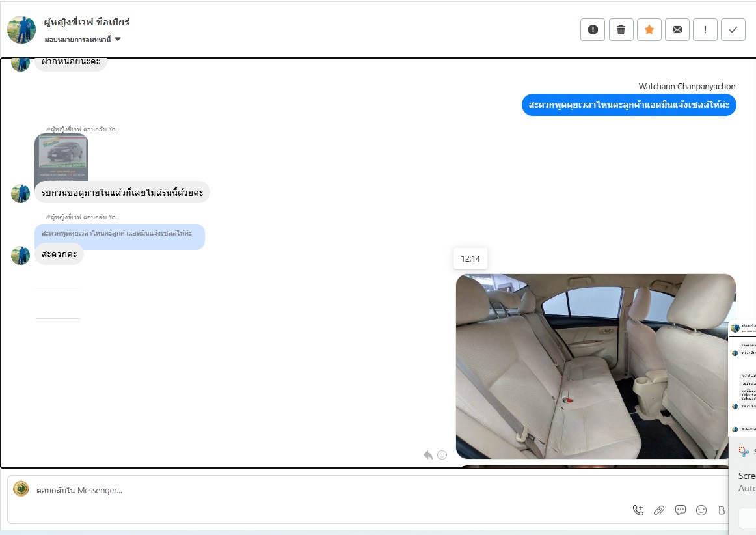Viewport: 756px width, 535px height.
Task: Click reply arrow beside car photo
Action: click(427, 455)
